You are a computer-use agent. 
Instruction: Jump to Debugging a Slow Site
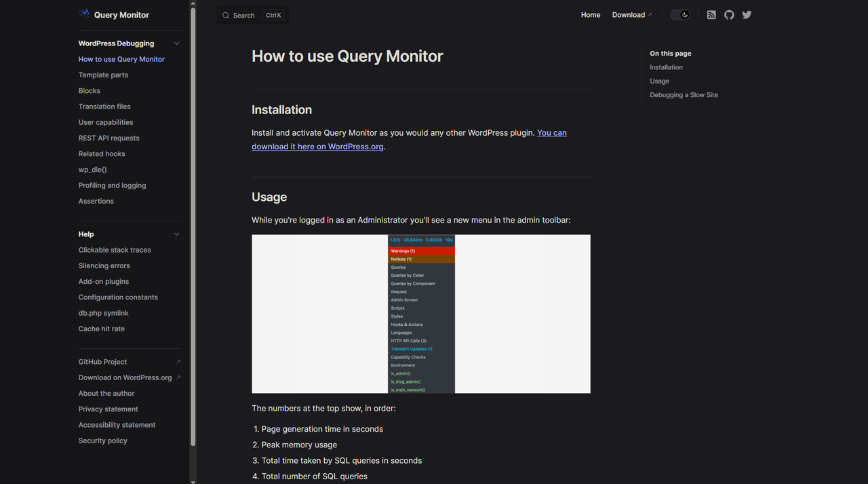point(684,95)
